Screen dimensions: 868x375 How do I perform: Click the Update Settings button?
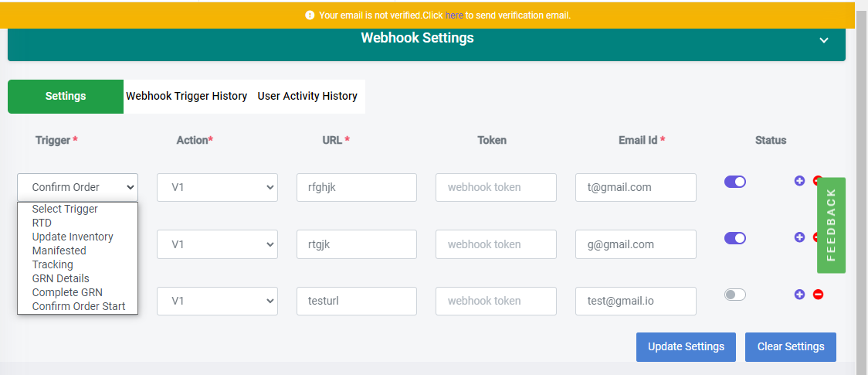686,346
